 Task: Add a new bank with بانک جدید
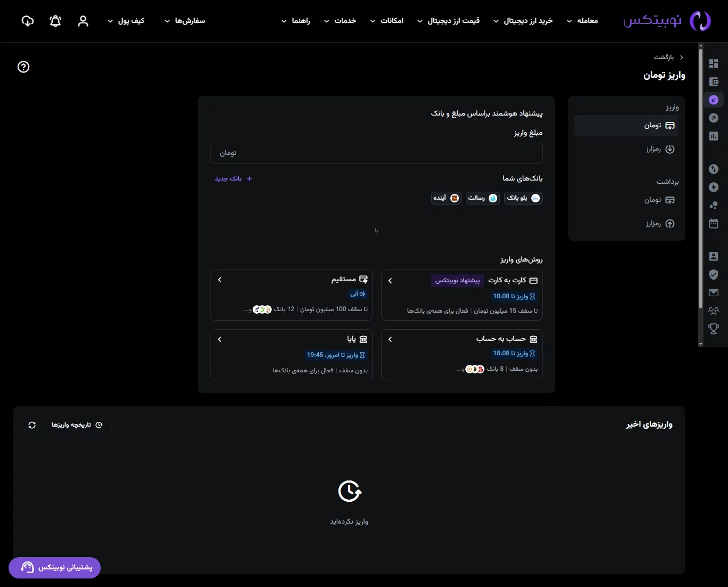click(x=233, y=179)
